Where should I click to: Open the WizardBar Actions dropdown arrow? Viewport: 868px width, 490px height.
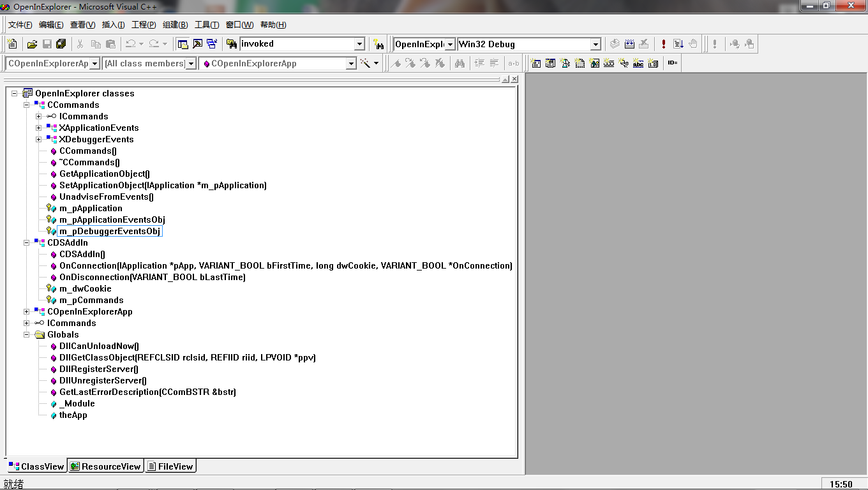click(377, 63)
